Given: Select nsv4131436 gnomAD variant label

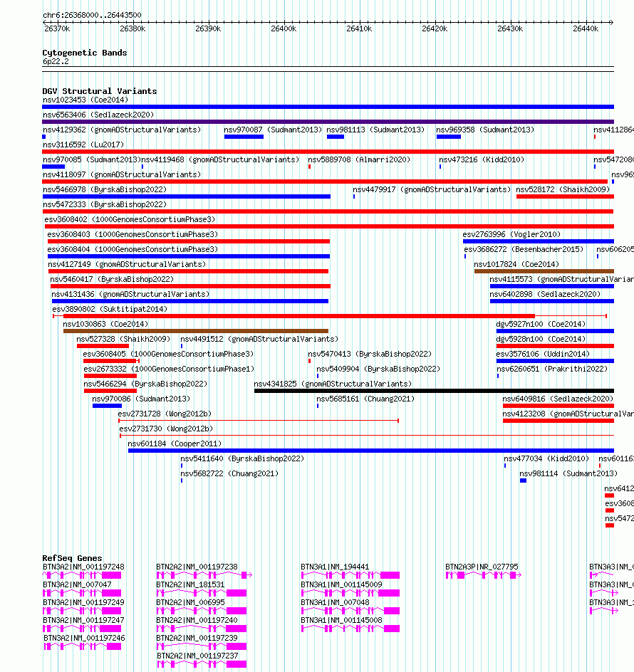Looking at the screenshot, I should [x=130, y=295].
